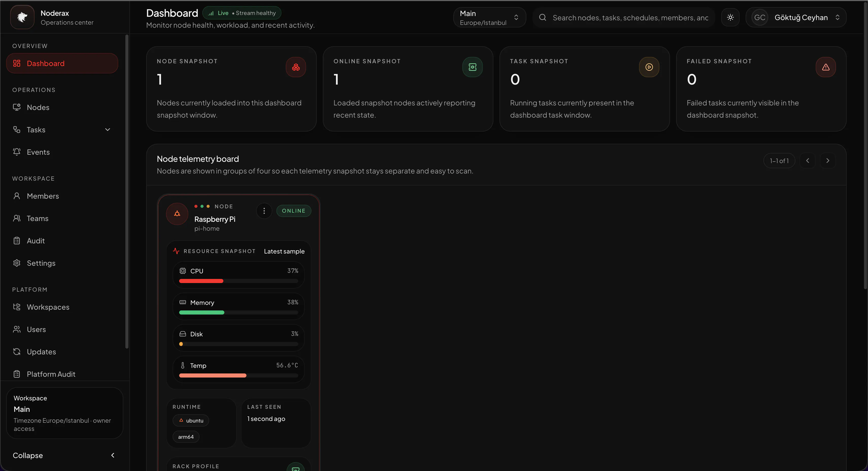Click the Task Snapshot play icon
Image resolution: width=868 pixels, height=471 pixels.
point(649,67)
